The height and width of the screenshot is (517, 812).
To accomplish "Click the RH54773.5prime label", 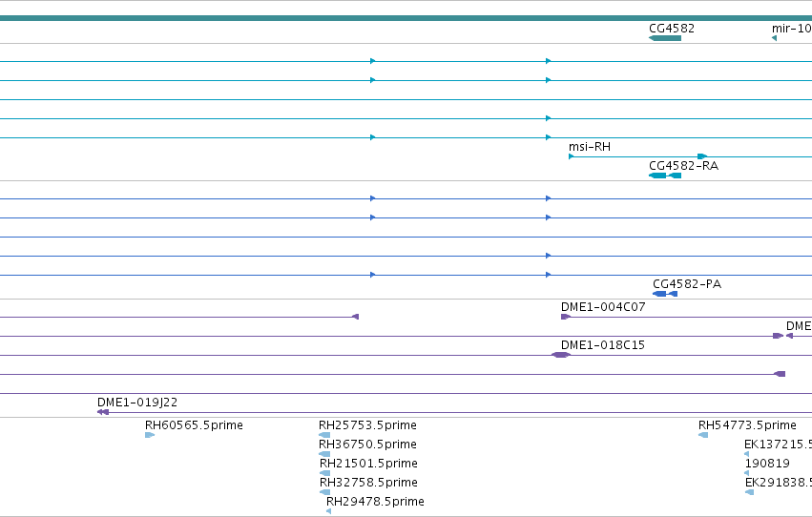I will [x=747, y=425].
